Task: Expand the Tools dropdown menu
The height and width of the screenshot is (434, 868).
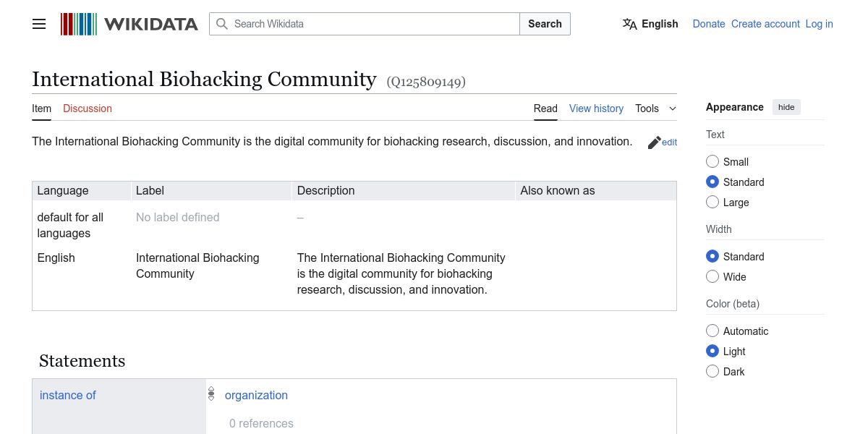Action: click(x=655, y=109)
